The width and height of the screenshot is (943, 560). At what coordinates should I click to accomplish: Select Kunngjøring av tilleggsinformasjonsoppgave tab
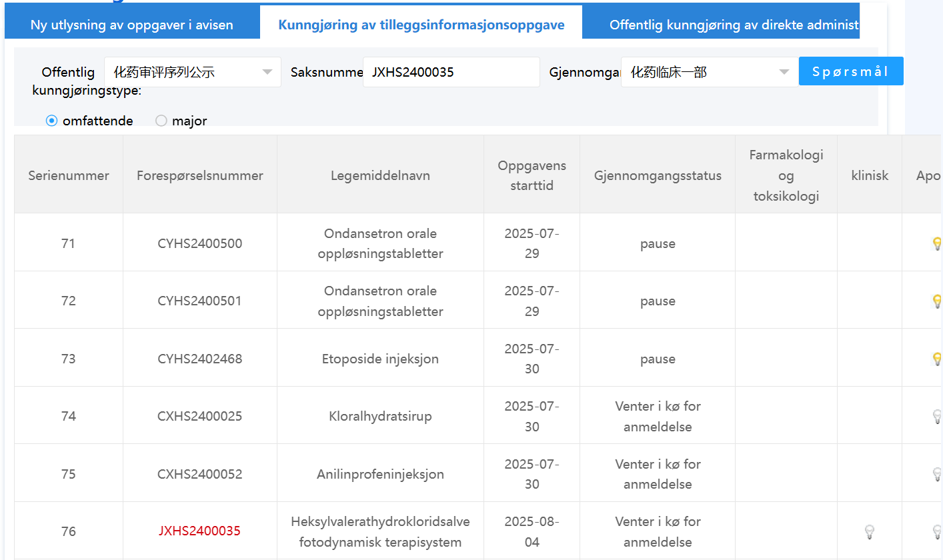421,25
